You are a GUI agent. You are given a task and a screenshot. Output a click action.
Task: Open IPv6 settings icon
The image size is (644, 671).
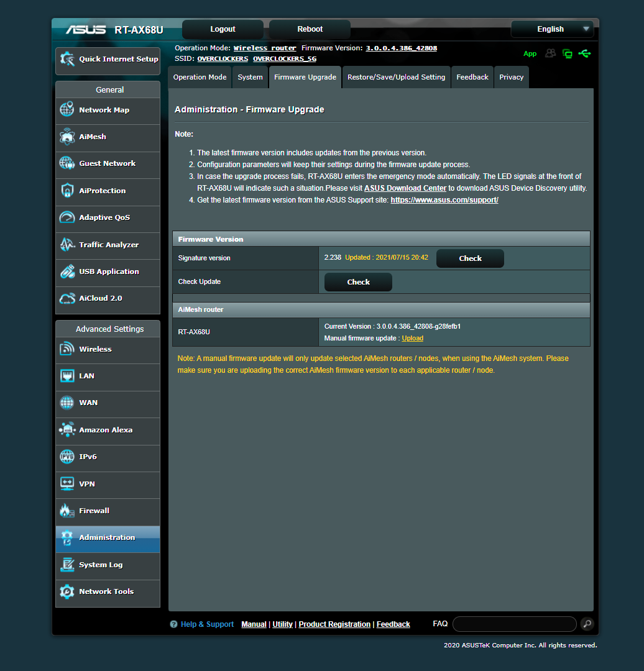67,457
